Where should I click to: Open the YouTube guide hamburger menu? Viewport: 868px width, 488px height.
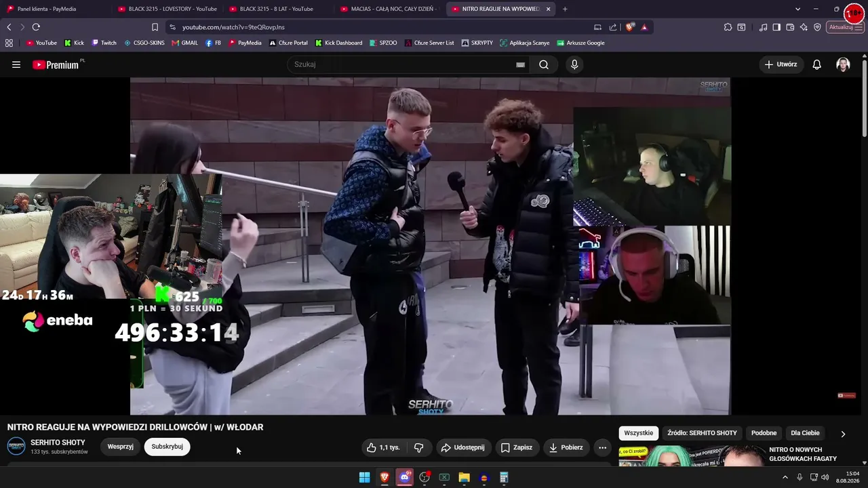tap(16, 64)
